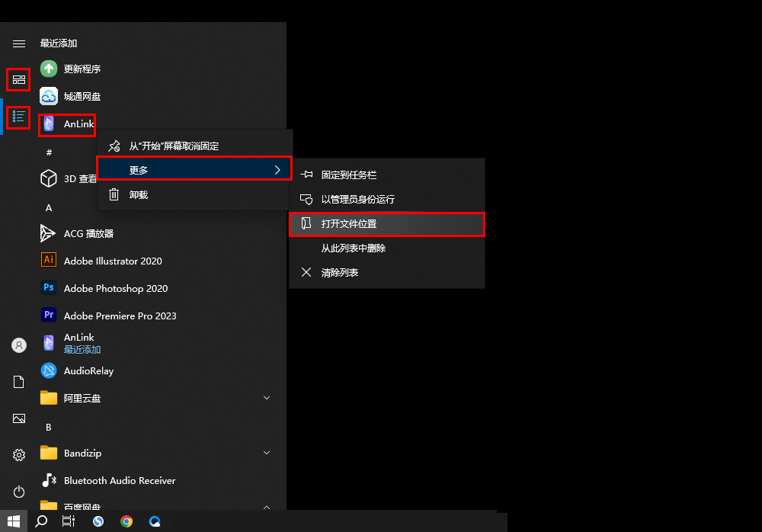Image resolution: width=762 pixels, height=532 pixels.
Task: Click the A letter group header
Action: [49, 207]
